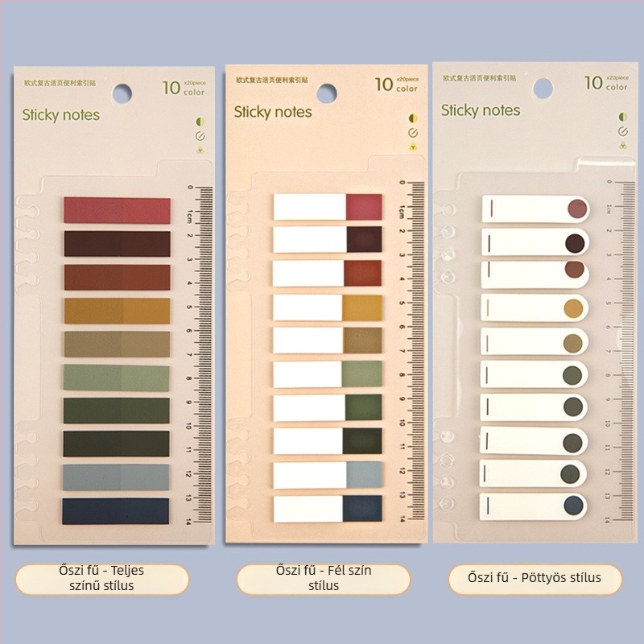Click the half-circle icon on the left card
The width and height of the screenshot is (644, 644).
coord(199,122)
